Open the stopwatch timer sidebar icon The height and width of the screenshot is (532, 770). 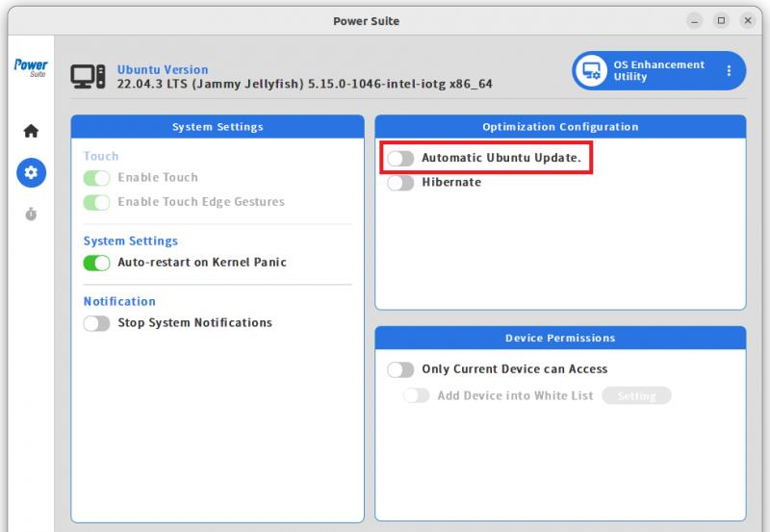(31, 214)
